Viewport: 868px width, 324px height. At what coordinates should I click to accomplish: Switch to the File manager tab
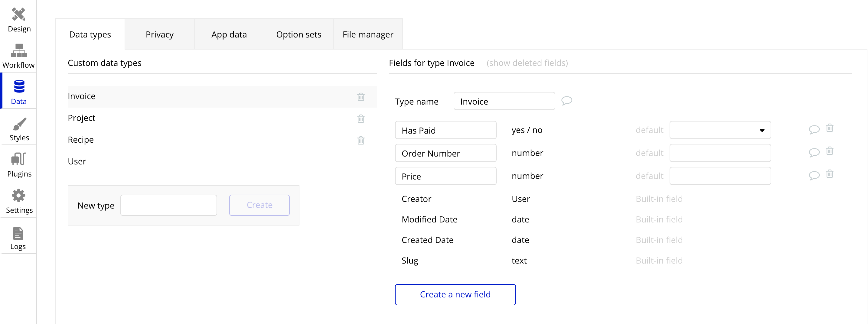[368, 34]
